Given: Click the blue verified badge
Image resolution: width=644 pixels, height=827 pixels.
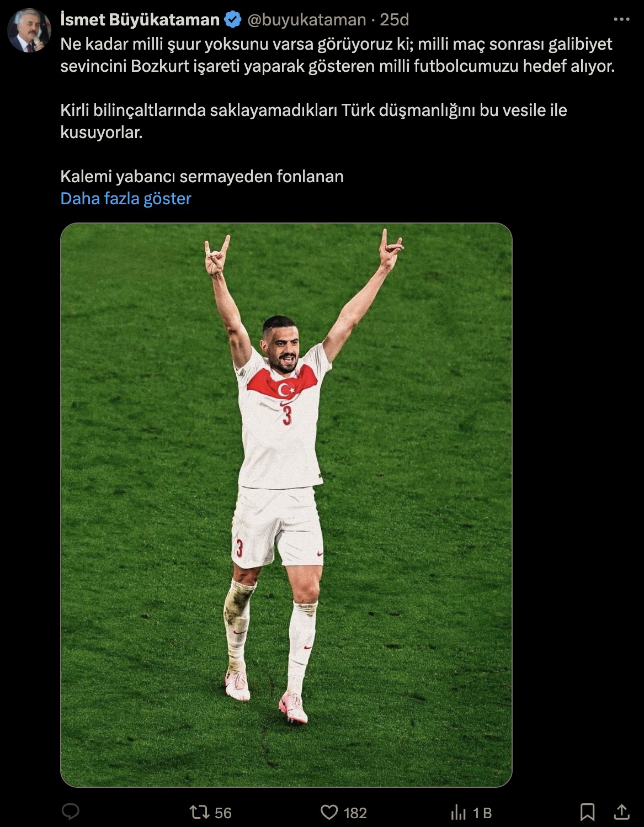Looking at the screenshot, I should [x=233, y=20].
